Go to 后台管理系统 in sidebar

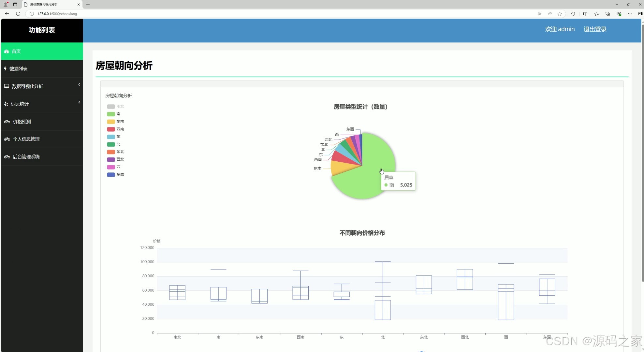click(x=26, y=157)
